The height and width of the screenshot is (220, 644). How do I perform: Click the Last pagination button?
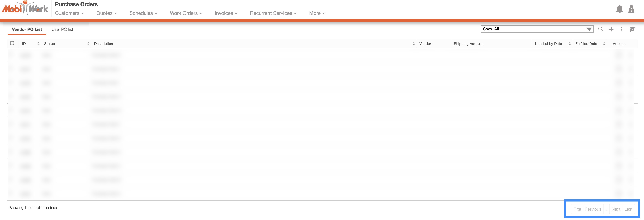[628, 209]
